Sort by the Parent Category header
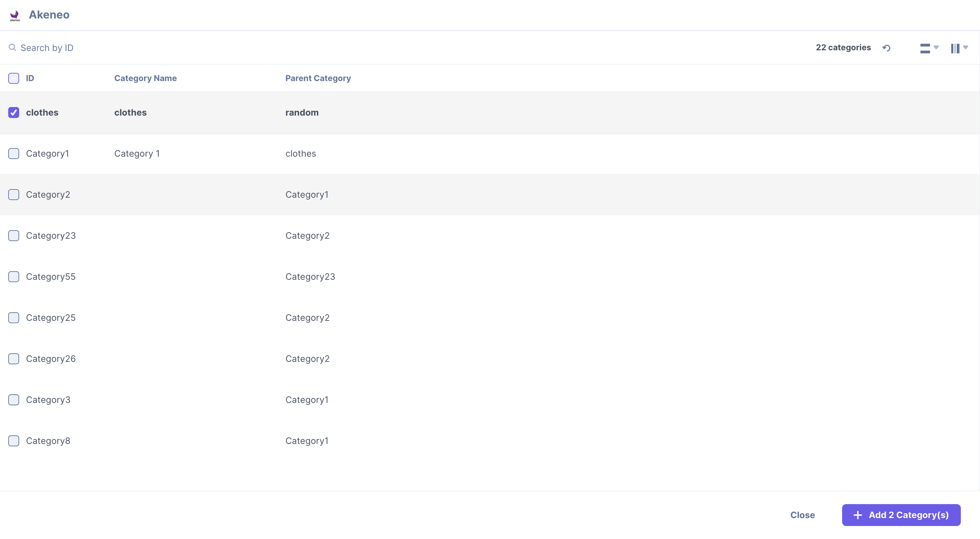Screen dimensions: 980x539 point(318,78)
